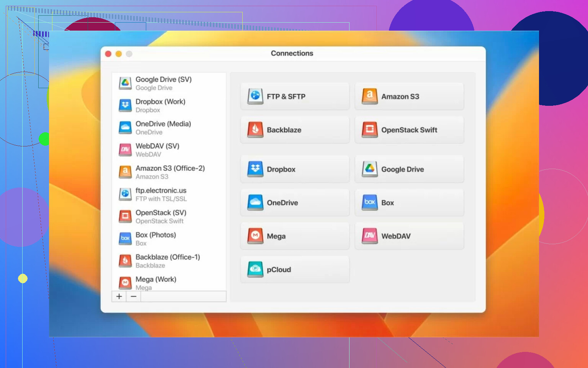Click the Amazon S3 icon in the grid

coord(369,96)
